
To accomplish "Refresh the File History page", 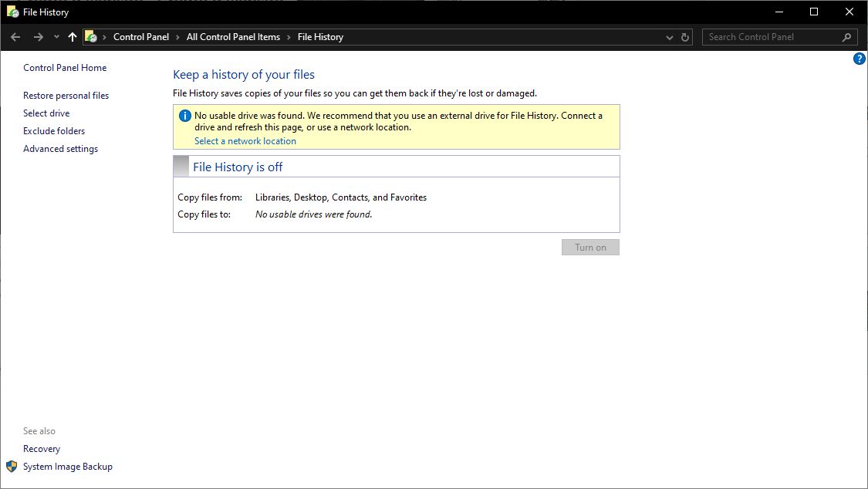I will pyautogui.click(x=685, y=37).
